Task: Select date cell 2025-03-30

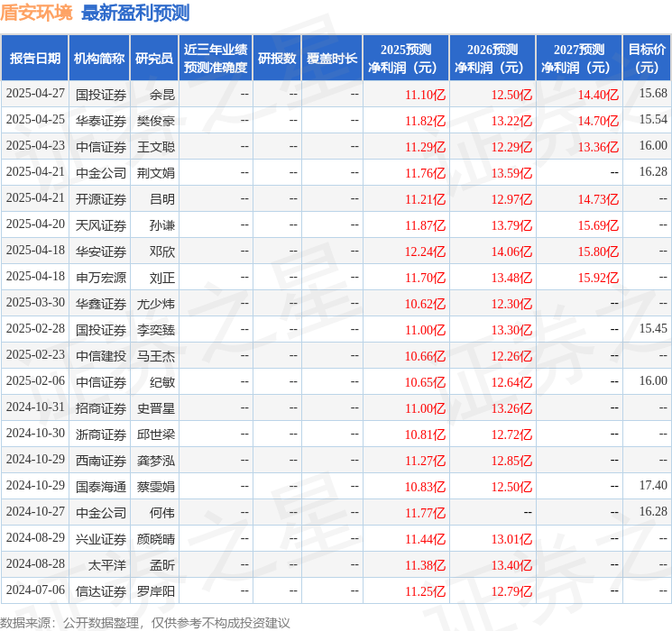Action: click(35, 303)
